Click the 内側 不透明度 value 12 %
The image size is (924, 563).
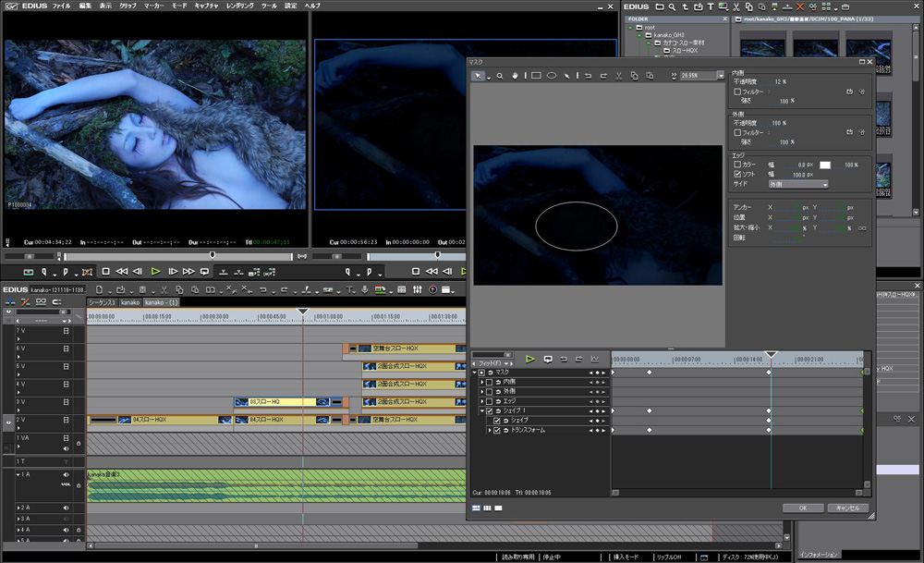coord(780,82)
